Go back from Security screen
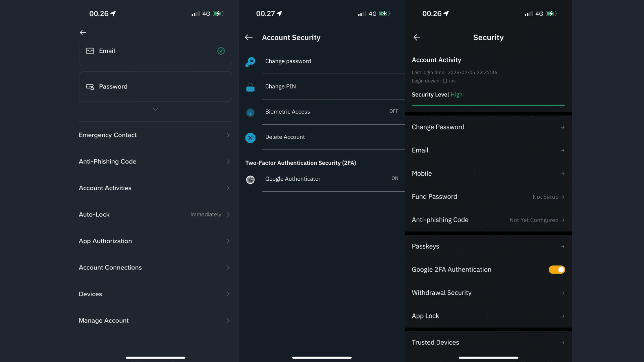Screen dimensions: 644x362 [x=417, y=38]
